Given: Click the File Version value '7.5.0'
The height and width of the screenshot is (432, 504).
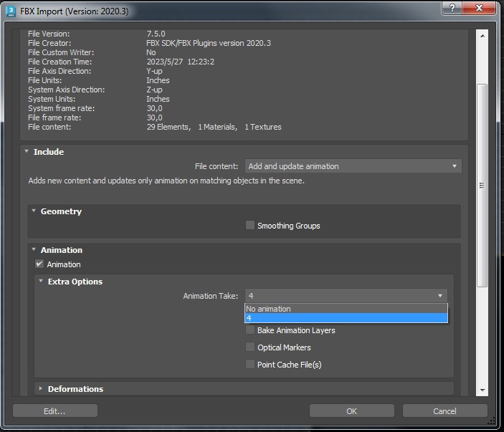Looking at the screenshot, I should click(156, 34).
